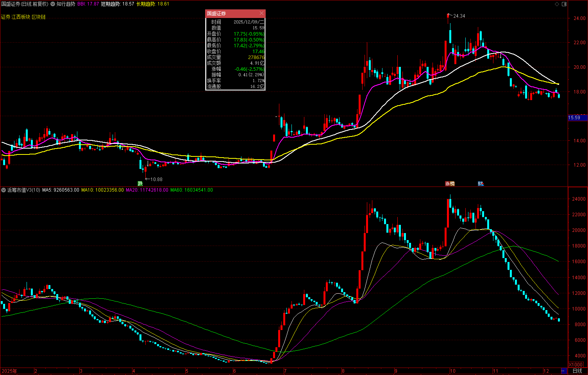This screenshot has width=588, height=375.
Task: Click the 24.34 high price annotation
Action: point(459,16)
